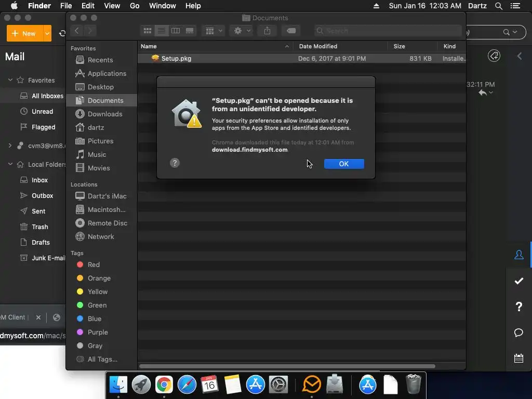
Task: Open the tasks checkmark icon in mail
Action: 519,281
